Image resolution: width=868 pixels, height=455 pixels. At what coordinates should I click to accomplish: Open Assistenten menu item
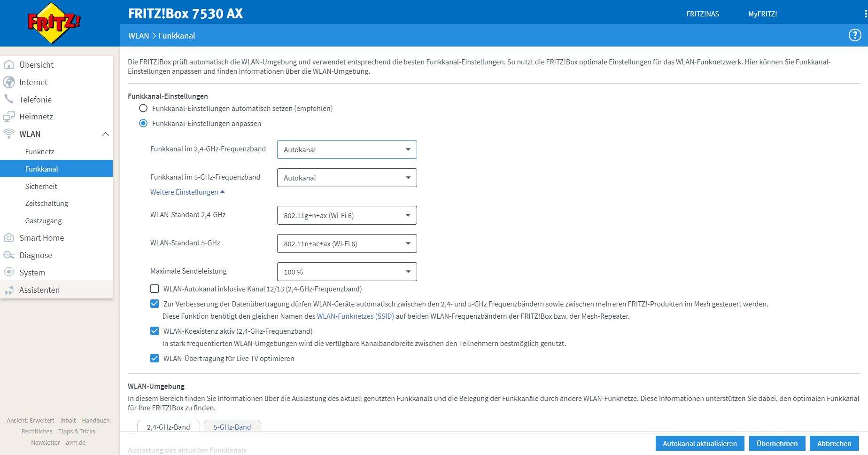pyautogui.click(x=56, y=290)
